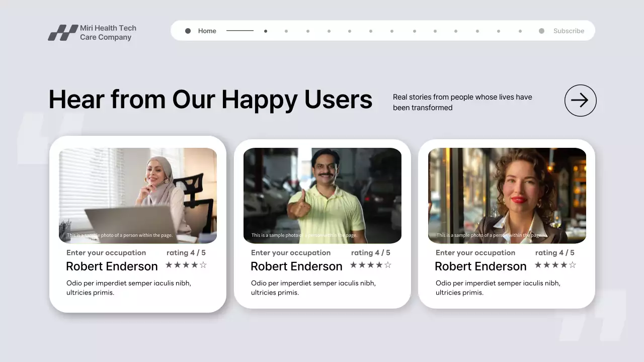
Task: Expand the middle testimonial card
Action: [323, 224]
